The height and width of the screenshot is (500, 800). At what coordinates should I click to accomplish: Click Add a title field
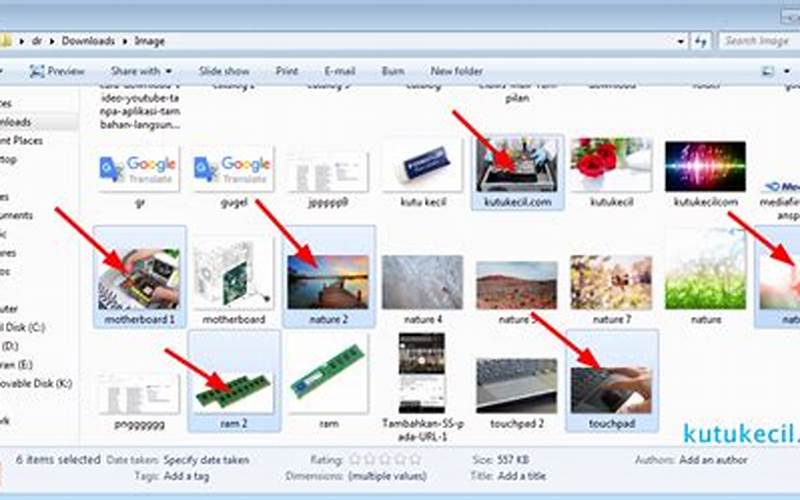click(521, 476)
